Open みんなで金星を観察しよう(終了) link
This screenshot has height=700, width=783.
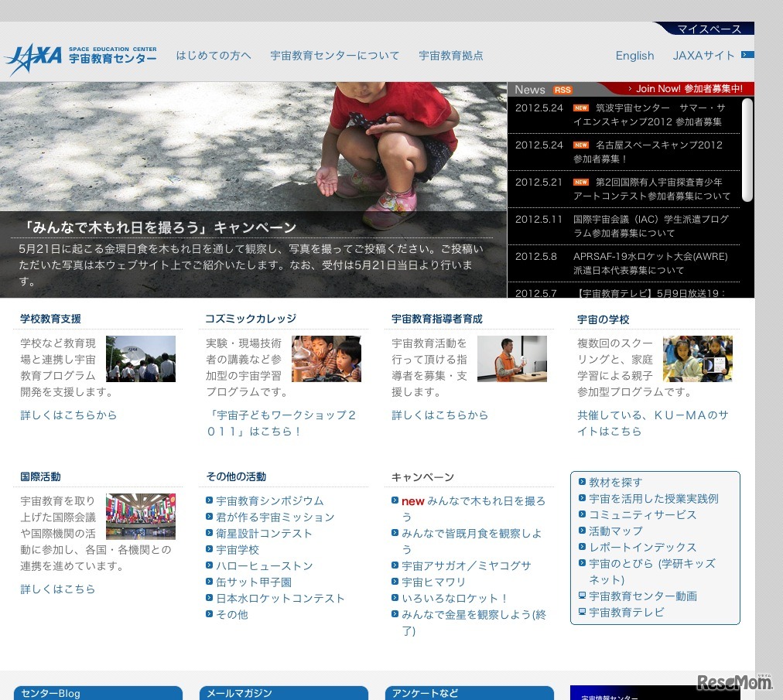[x=474, y=623]
